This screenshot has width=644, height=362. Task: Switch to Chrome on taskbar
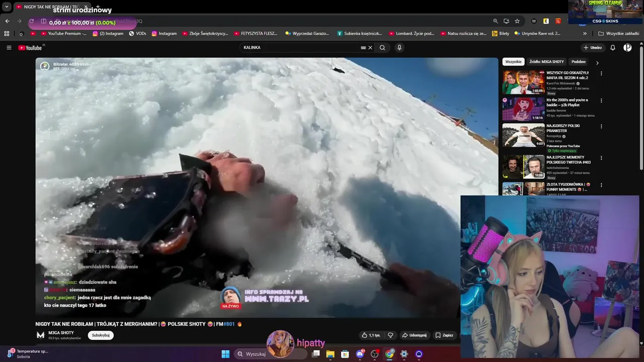[389, 354]
